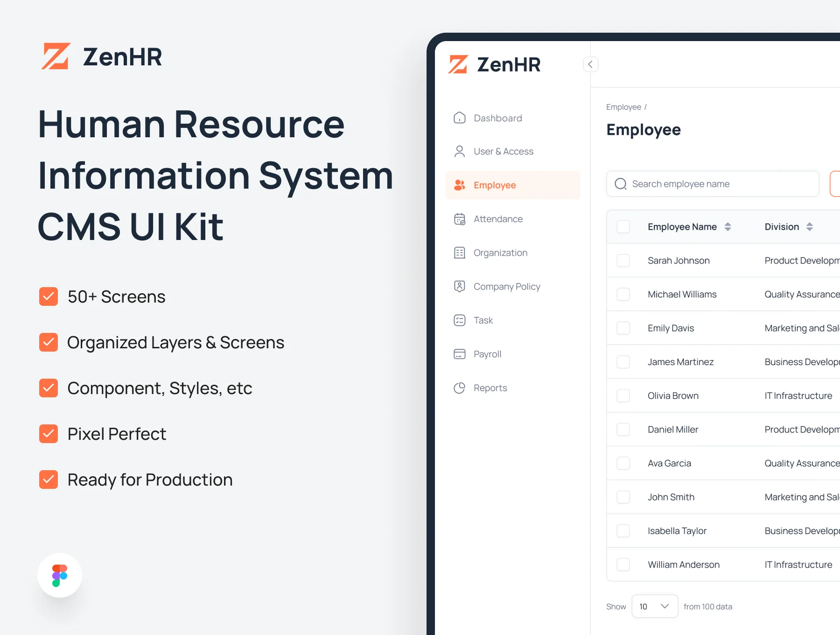Click the "from 100 data" text

pos(708,607)
